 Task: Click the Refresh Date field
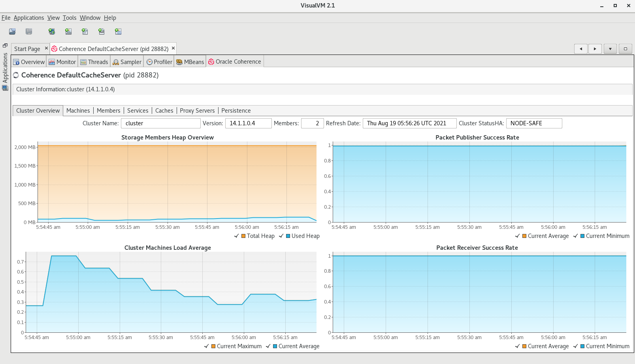(410, 123)
